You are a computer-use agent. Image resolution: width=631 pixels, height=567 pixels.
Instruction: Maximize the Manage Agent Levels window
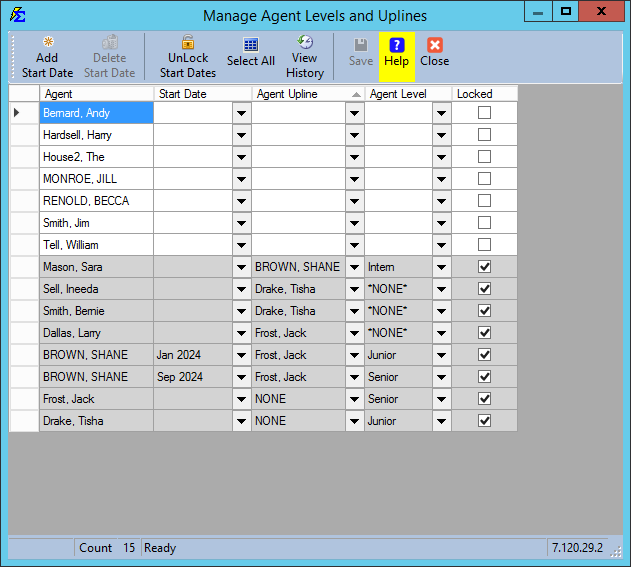[565, 11]
